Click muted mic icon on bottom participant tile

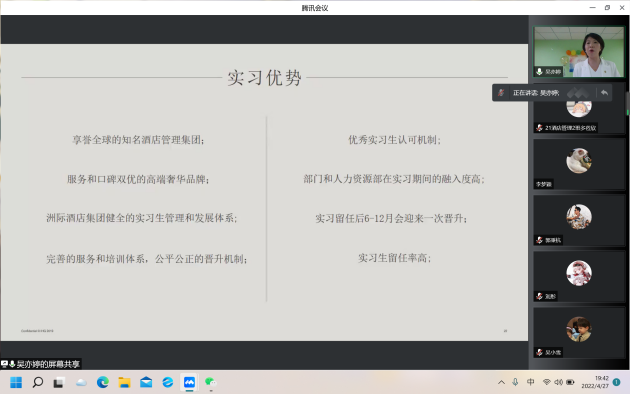(x=539, y=353)
